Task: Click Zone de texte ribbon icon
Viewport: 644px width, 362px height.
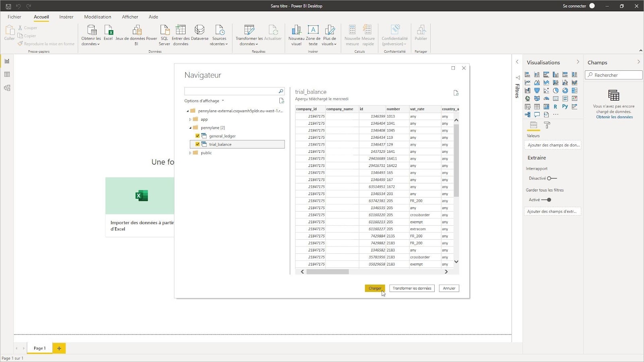Action: (313, 35)
